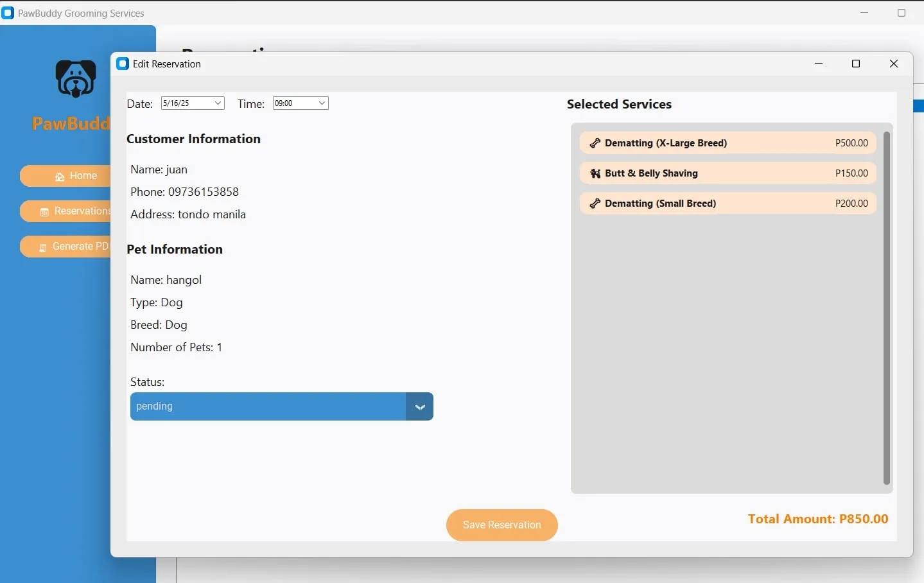This screenshot has width=924, height=583.
Task: Click the P150.00 price text
Action: (851, 173)
